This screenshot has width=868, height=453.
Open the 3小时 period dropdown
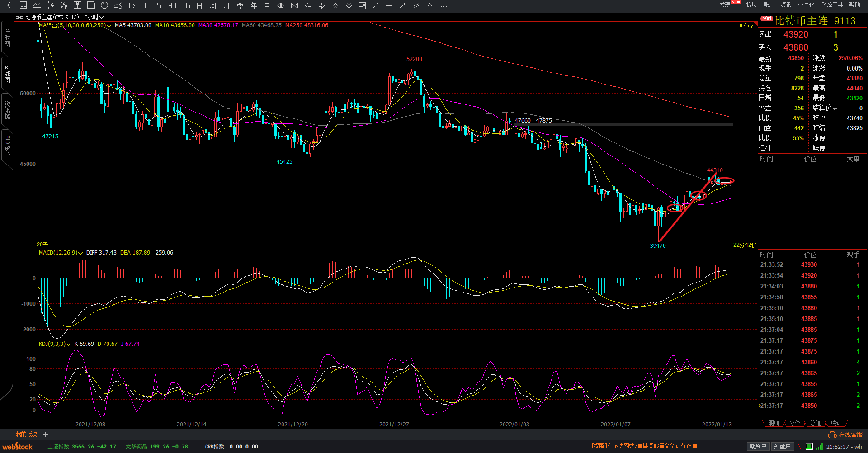(x=94, y=17)
